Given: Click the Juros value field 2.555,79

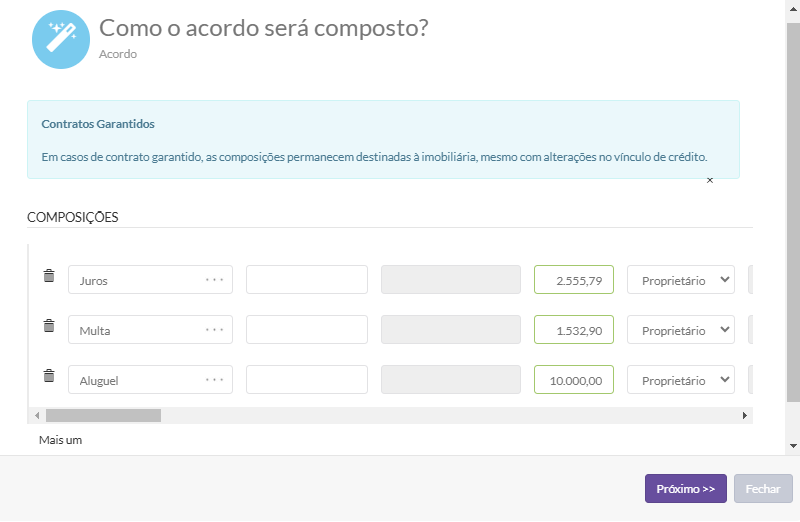Looking at the screenshot, I should point(574,280).
